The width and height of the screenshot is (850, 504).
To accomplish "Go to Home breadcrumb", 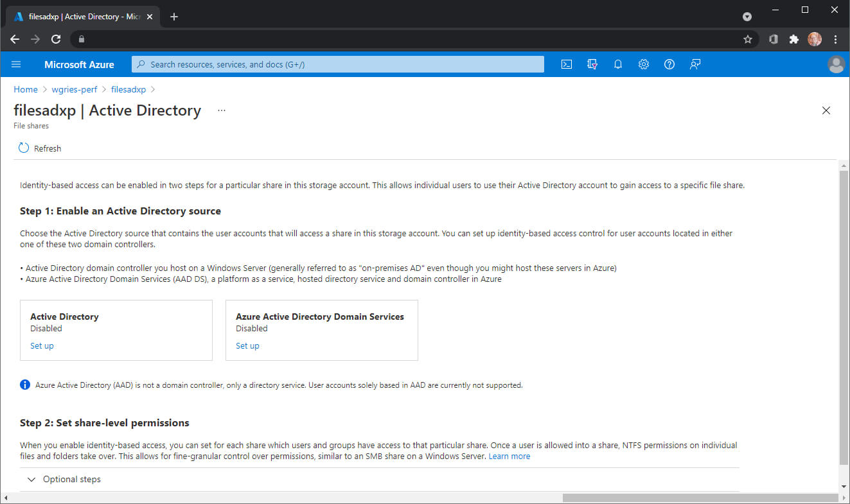I will coord(26,89).
